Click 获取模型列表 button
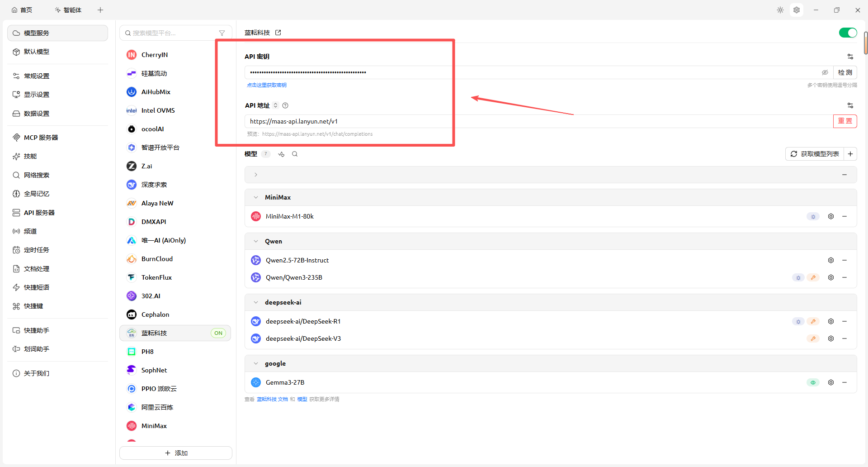The height and width of the screenshot is (467, 868). 815,154
